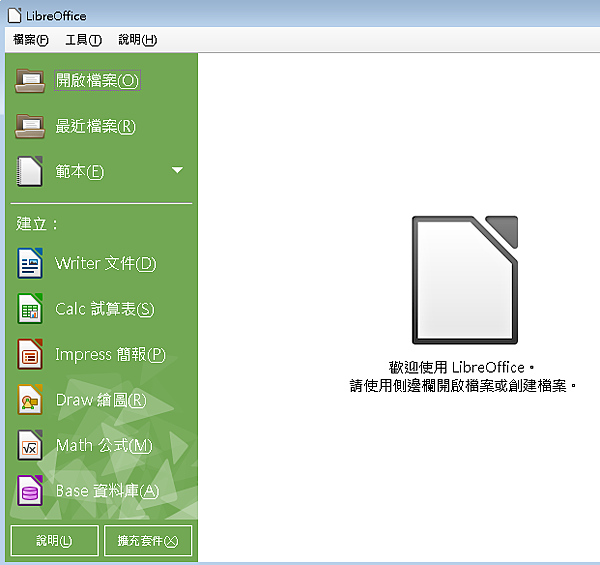Viewport: 600px width, 565px height.
Task: Click the recent files folder icon
Action: click(x=30, y=126)
